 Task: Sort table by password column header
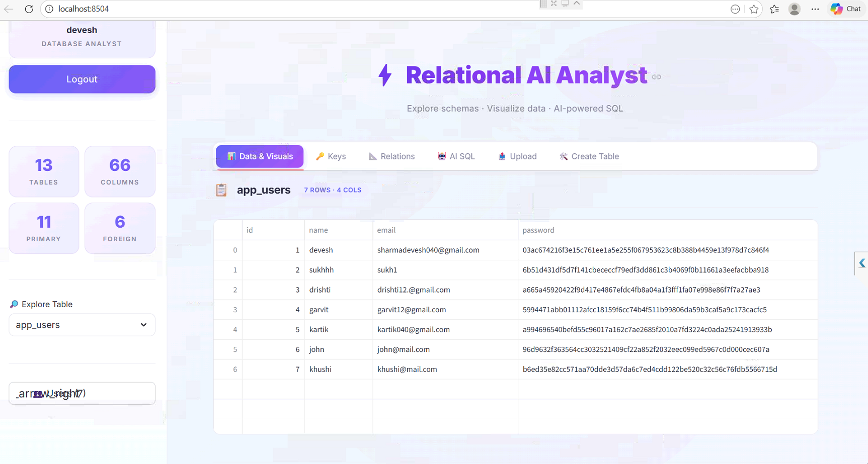coord(668,230)
